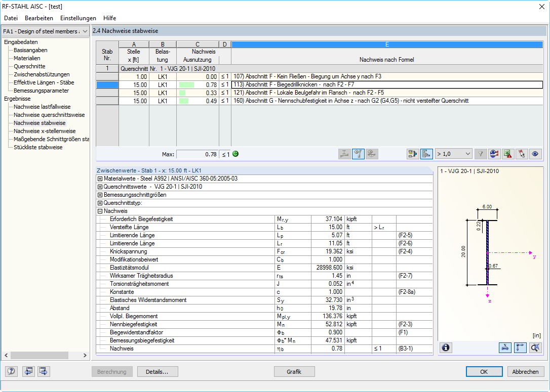Toggle the colored relation scales icon
550x392 pixels.
click(x=494, y=153)
